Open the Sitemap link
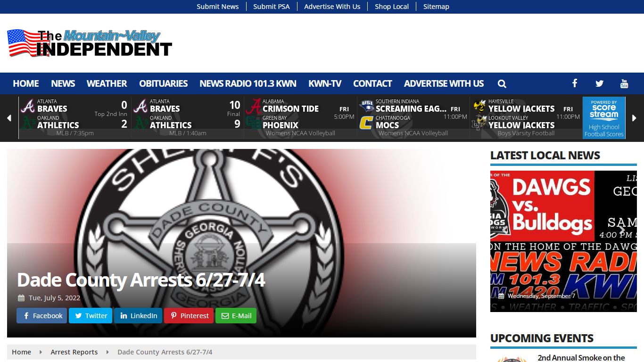Screen dimensions: 644x362 pos(436,7)
